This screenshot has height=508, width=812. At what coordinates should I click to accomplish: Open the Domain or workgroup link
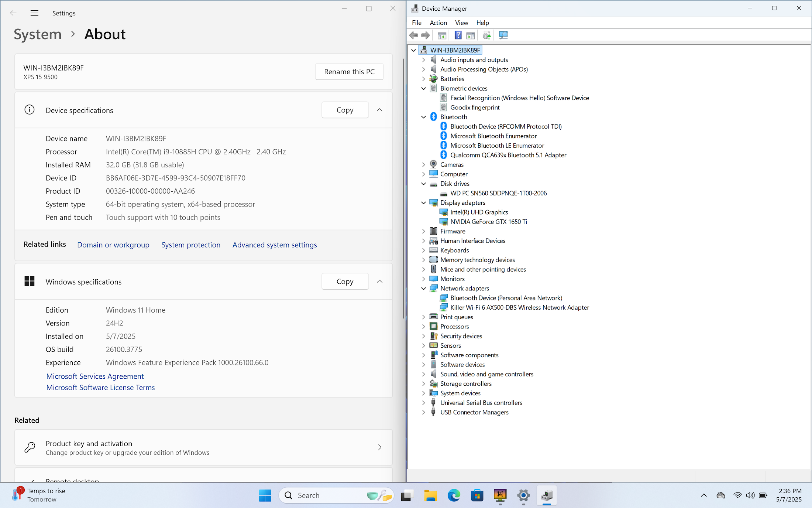coord(113,245)
